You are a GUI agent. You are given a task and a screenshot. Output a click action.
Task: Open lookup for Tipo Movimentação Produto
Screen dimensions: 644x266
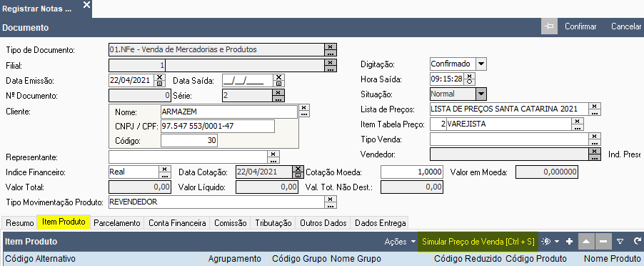point(331,205)
